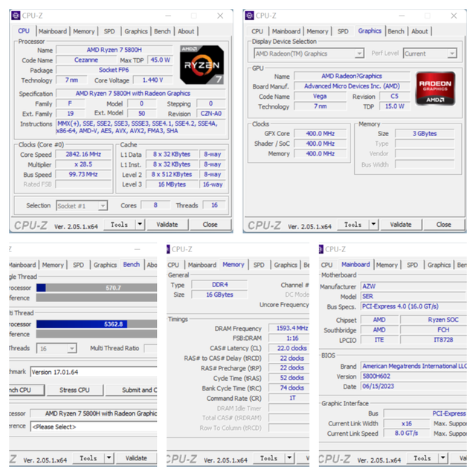This screenshot has height=476, width=476.
Task: Click the Core Speed value 2842.16 MHz
Action: tap(83, 154)
